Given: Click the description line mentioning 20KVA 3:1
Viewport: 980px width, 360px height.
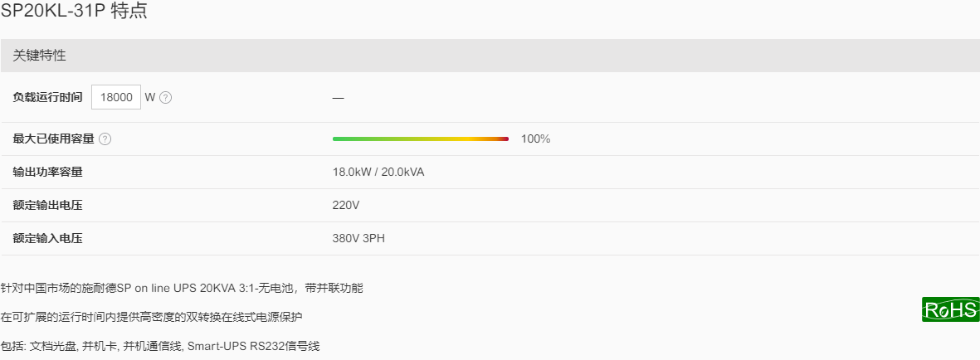Looking at the screenshot, I should pos(182,288).
